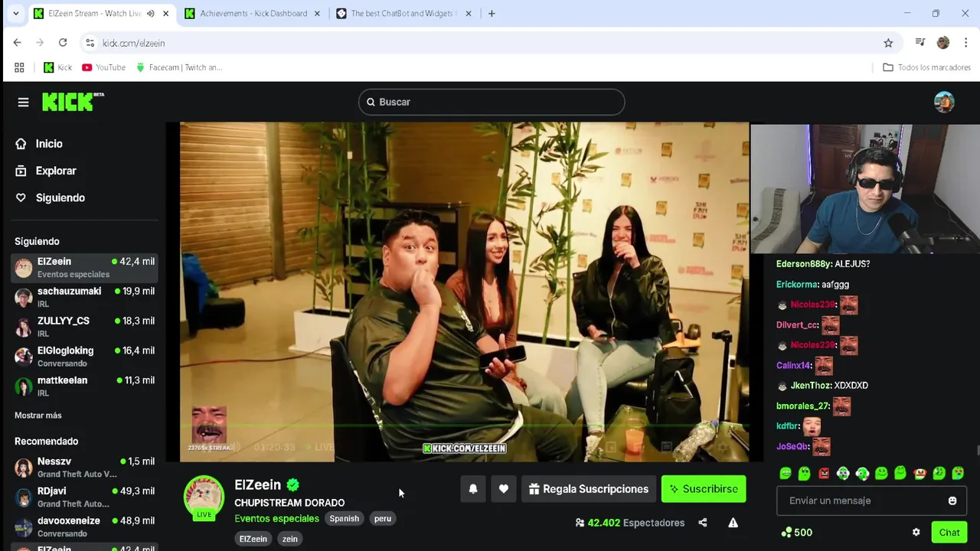The height and width of the screenshot is (551, 980).
Task: Mute the ElZeein Stream tab audio icon
Action: pyautogui.click(x=150, y=14)
